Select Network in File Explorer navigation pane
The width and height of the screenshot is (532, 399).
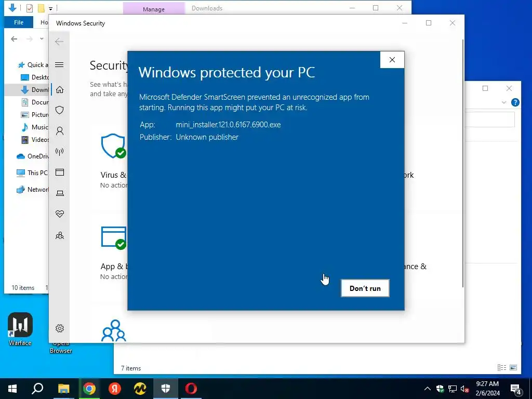pyautogui.click(x=33, y=189)
